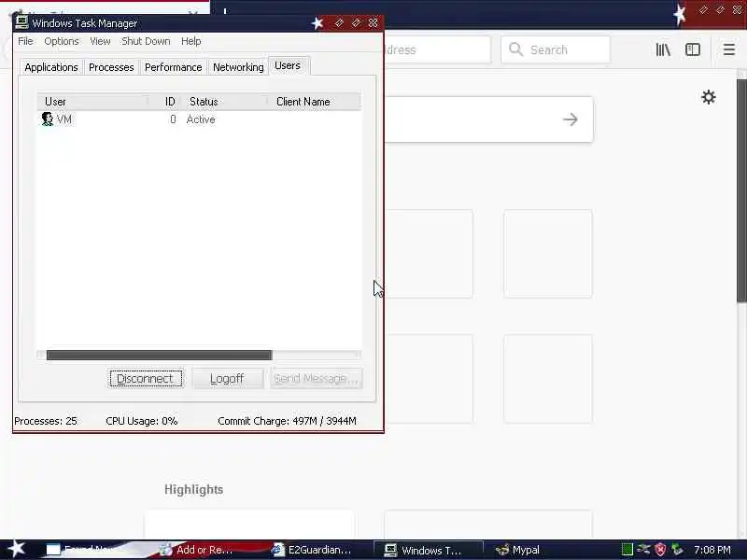747x560 pixels.
Task: Click the Processes: 25 status bar entry
Action: coord(46,421)
